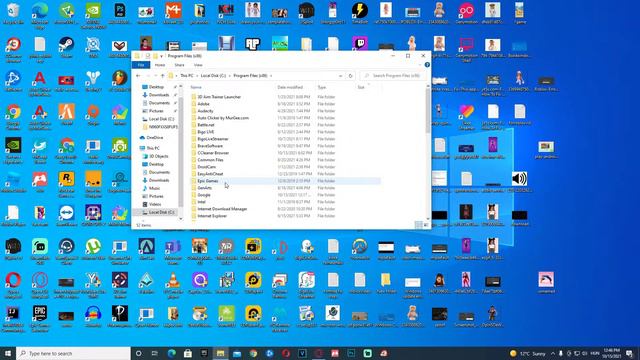
Task: Click the navigation pane scrollbar down arrow
Action: point(180,219)
